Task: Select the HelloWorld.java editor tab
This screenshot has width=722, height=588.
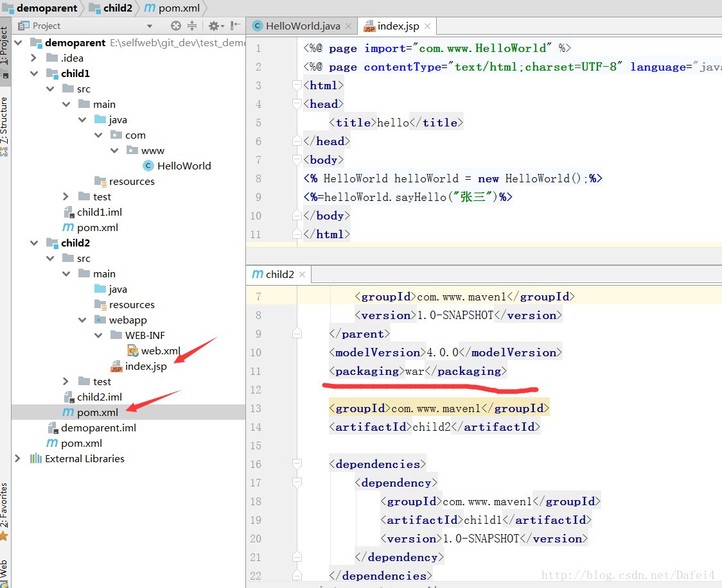Action: click(x=303, y=26)
